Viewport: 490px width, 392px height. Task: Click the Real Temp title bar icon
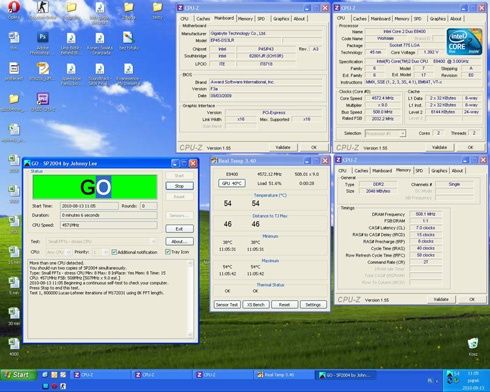[215, 161]
